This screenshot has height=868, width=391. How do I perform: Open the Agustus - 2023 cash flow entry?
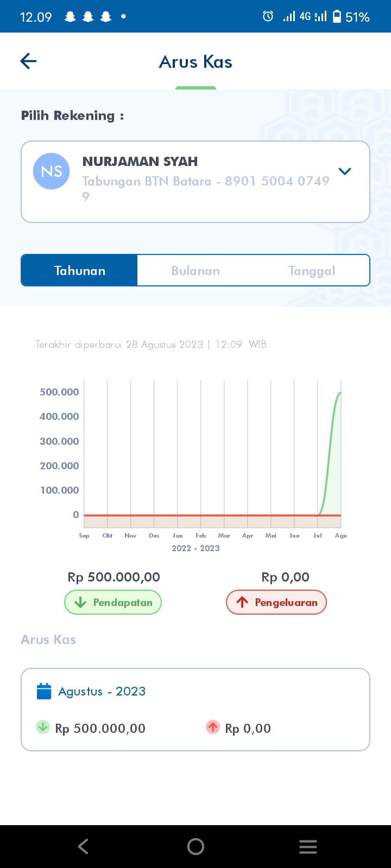coord(195,709)
